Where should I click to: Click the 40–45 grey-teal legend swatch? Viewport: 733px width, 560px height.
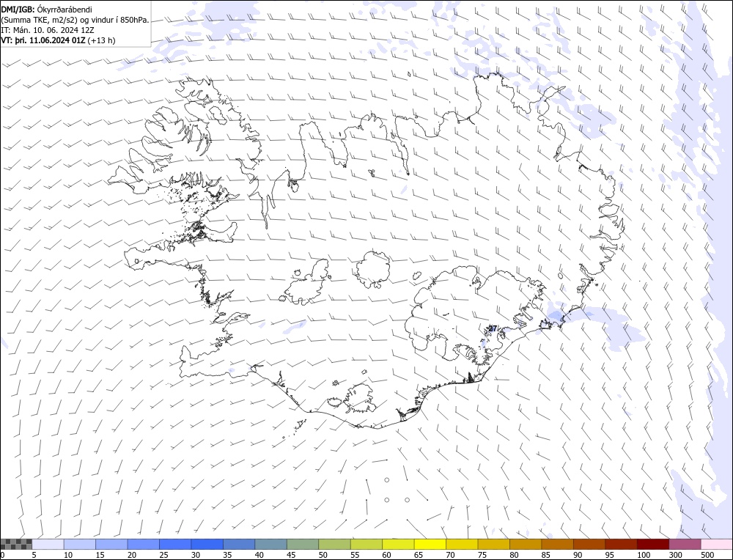coord(270,544)
